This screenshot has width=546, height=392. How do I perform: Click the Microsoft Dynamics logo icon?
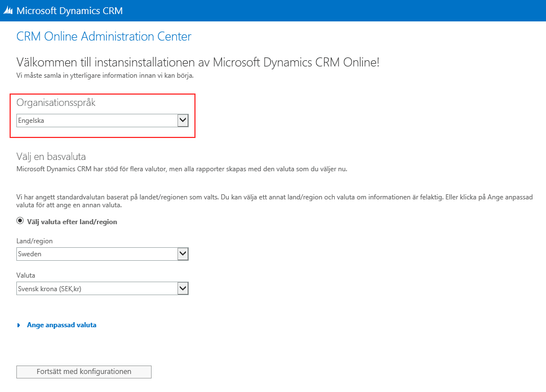8,11
